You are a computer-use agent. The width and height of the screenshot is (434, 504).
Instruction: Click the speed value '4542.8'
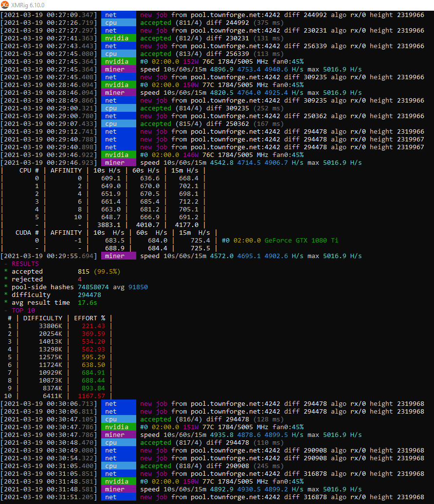pyautogui.click(x=222, y=163)
